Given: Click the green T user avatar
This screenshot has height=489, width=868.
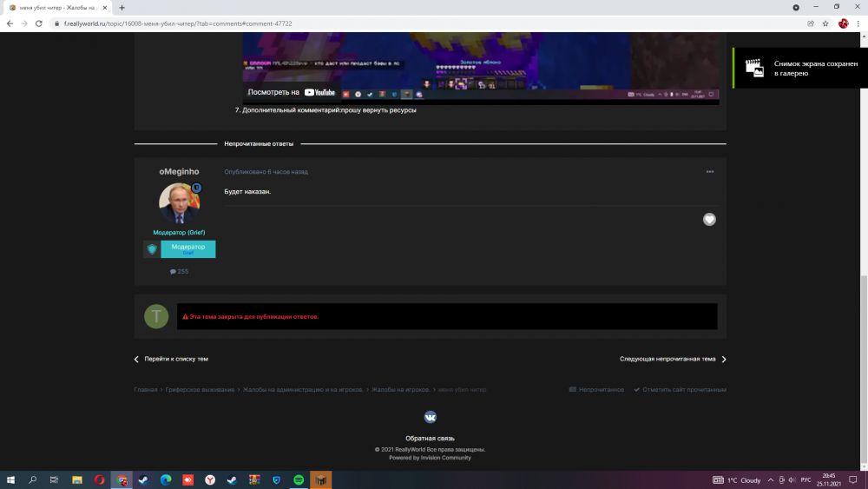Looking at the screenshot, I should tap(156, 316).
